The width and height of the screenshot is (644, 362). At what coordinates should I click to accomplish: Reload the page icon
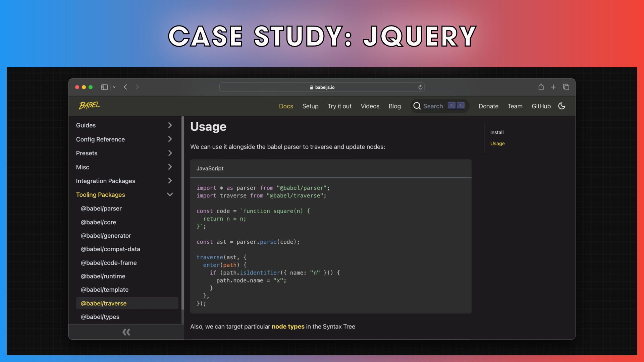(x=420, y=87)
